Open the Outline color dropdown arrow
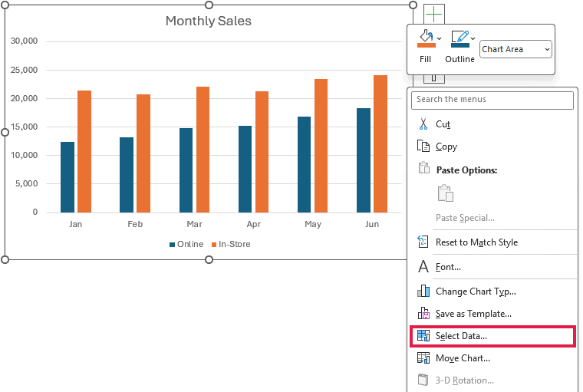The width and height of the screenshot is (583, 392). [x=473, y=38]
